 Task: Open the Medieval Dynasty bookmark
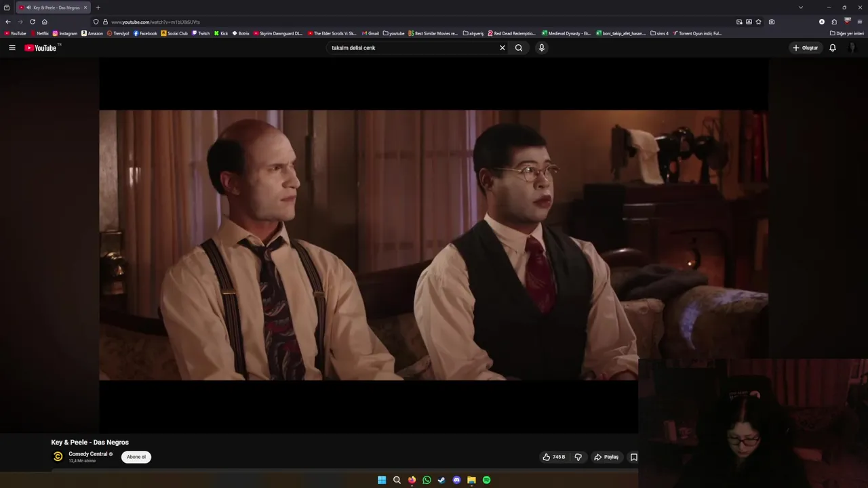566,33
